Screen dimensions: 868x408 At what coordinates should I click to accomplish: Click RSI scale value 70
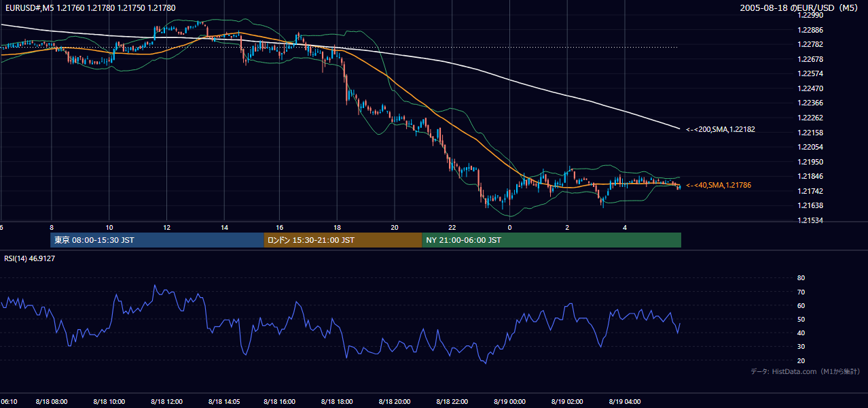(x=801, y=292)
